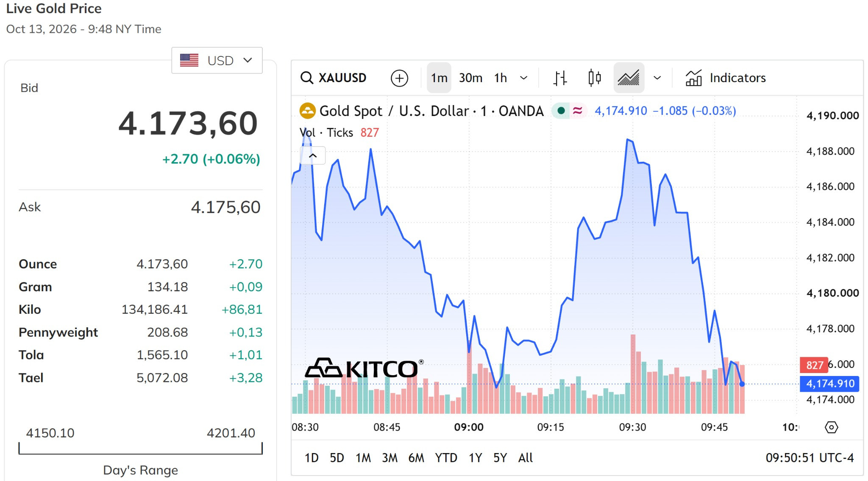Viewport: 868px width, 481px height.
Task: Open chart settings hexagon icon
Action: coord(831,427)
